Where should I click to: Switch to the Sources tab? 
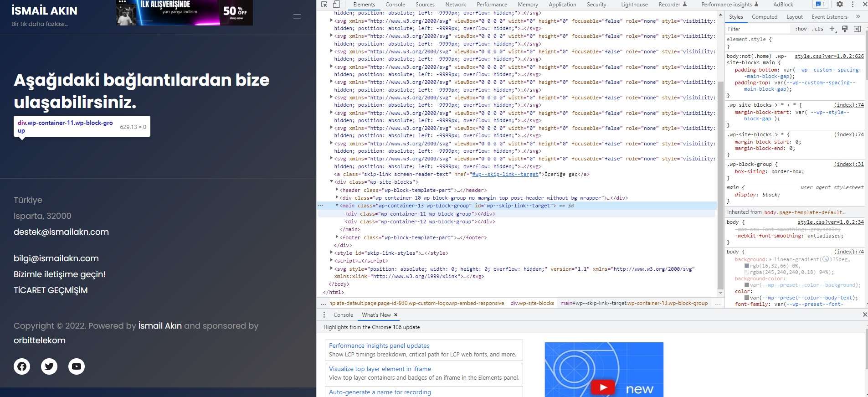tap(425, 5)
